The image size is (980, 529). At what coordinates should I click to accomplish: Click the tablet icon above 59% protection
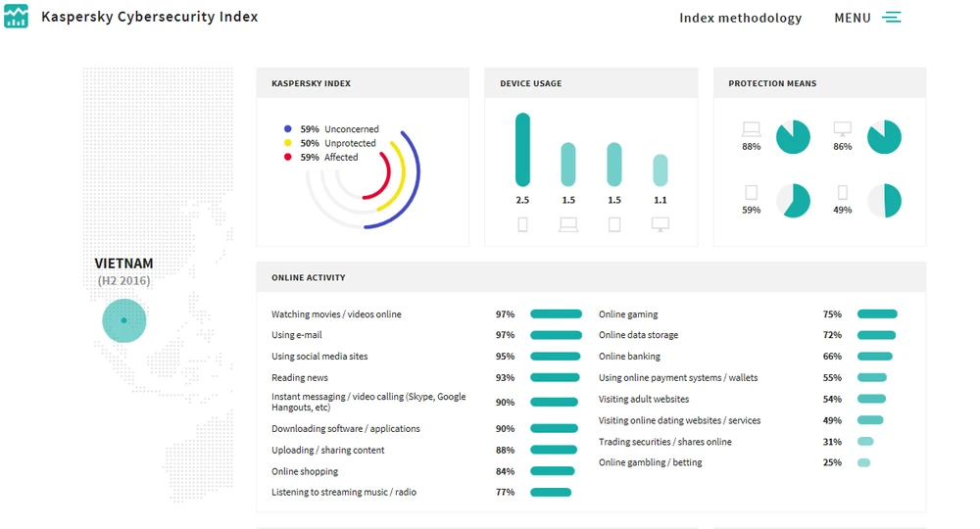(x=752, y=192)
